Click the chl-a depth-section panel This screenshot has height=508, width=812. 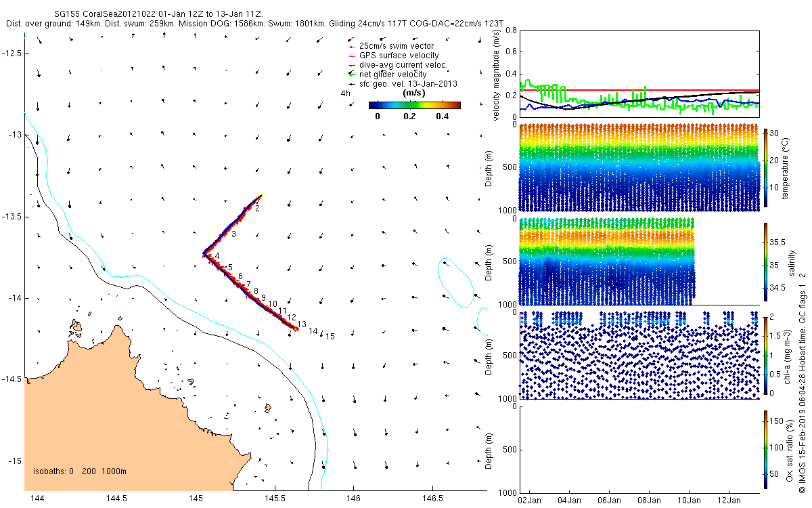click(x=639, y=356)
